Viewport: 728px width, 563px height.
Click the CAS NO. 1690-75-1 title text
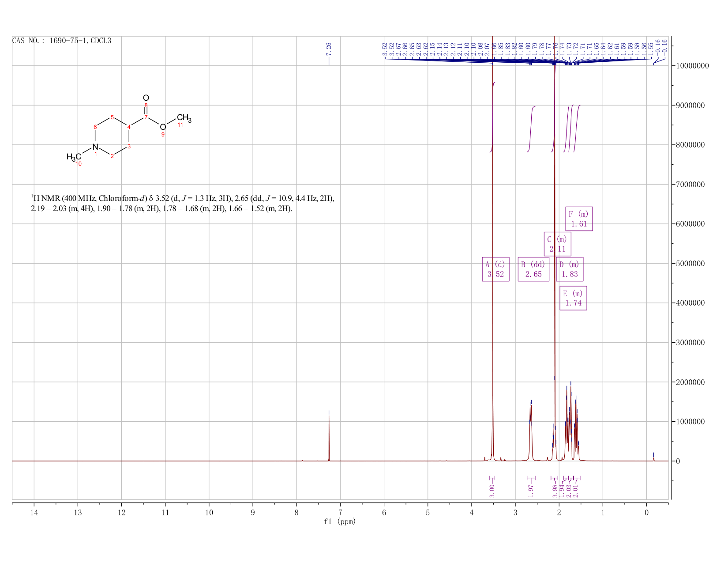pyautogui.click(x=62, y=41)
